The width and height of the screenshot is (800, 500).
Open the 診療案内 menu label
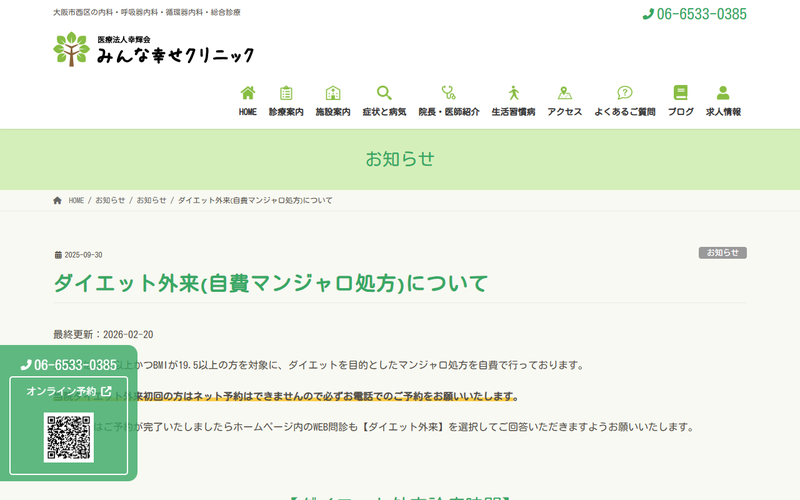pyautogui.click(x=286, y=112)
